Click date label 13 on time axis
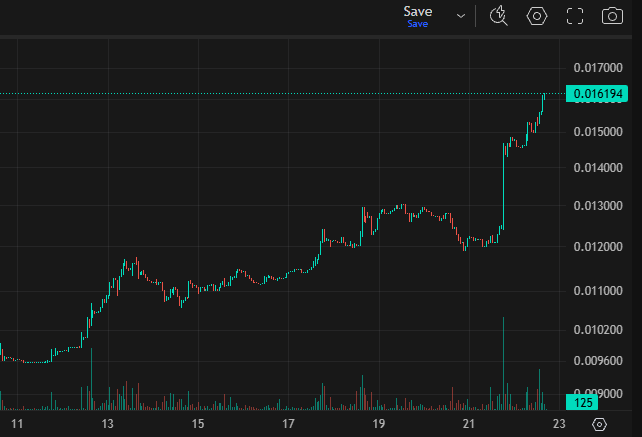This screenshot has width=642, height=437. 107,423
